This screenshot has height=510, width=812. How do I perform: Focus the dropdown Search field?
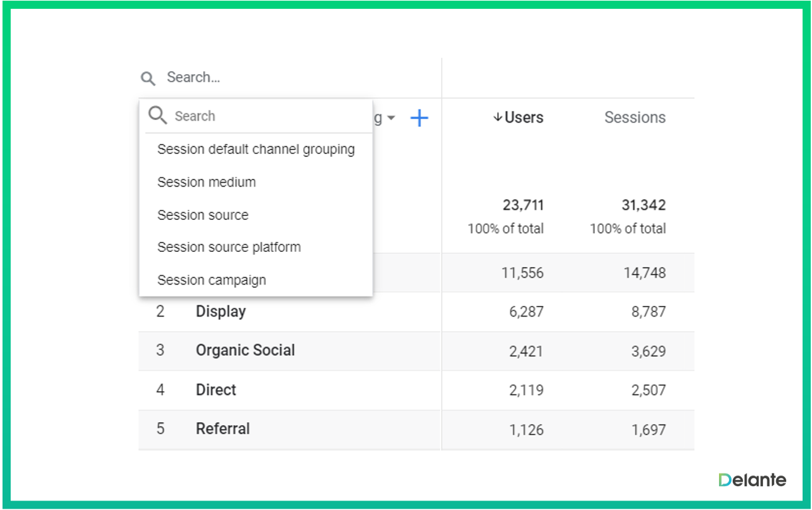(x=264, y=116)
